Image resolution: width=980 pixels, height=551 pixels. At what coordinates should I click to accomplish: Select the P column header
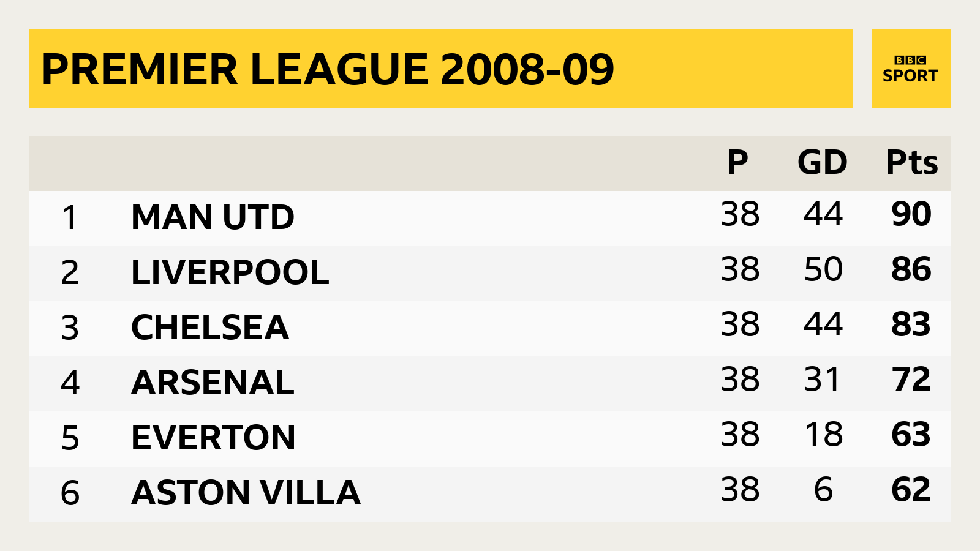(737, 162)
